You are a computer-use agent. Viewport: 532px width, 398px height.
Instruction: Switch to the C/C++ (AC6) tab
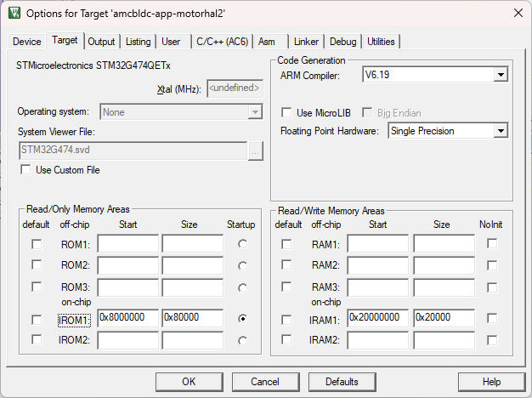222,42
